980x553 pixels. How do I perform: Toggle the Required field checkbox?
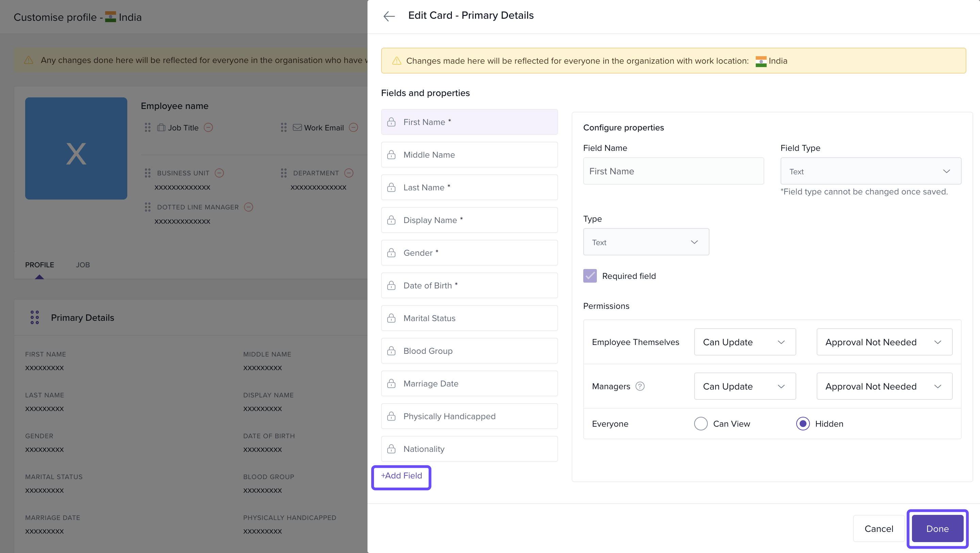point(590,276)
